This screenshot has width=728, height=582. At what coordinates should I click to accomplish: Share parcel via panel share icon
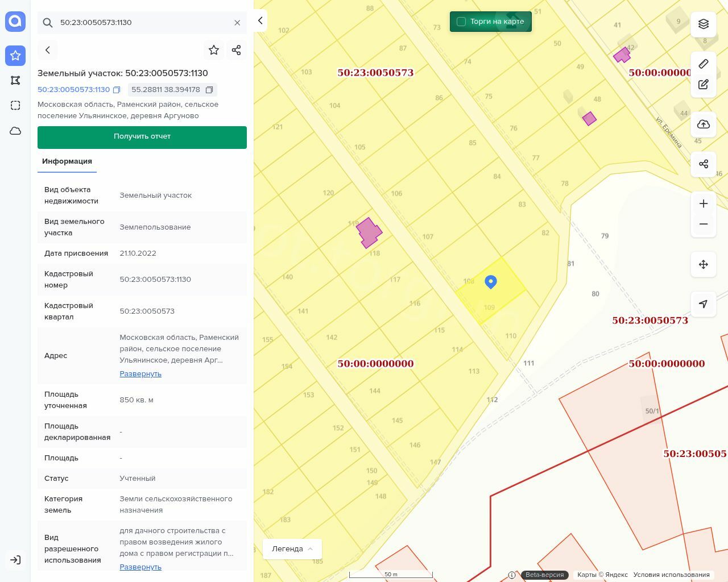tap(237, 50)
